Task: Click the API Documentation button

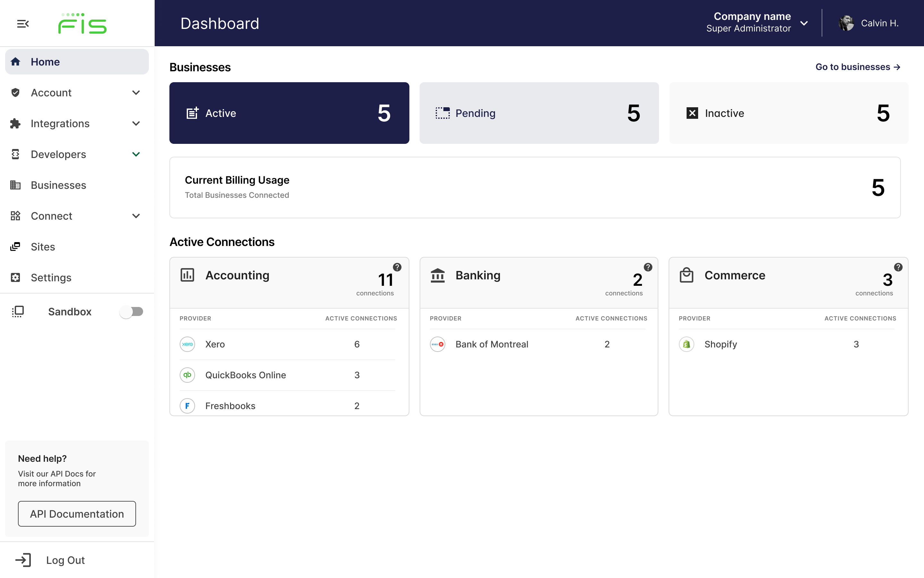Action: point(77,514)
